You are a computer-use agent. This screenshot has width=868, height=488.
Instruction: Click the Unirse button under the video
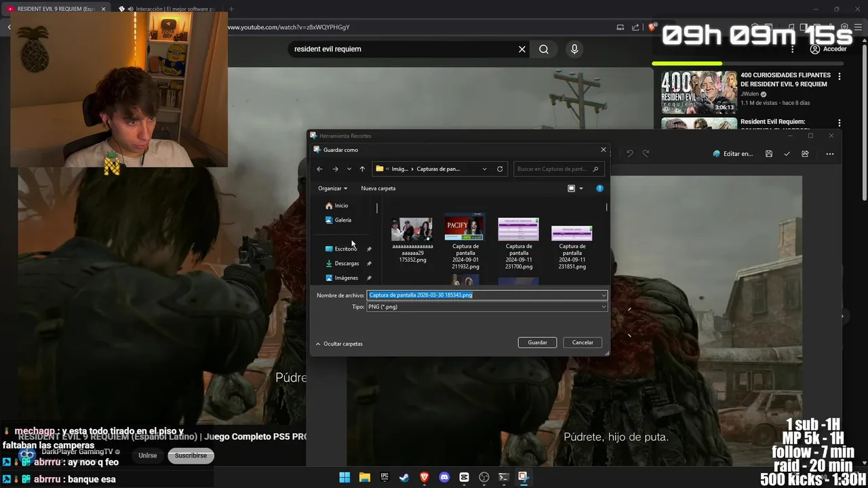pyautogui.click(x=147, y=455)
